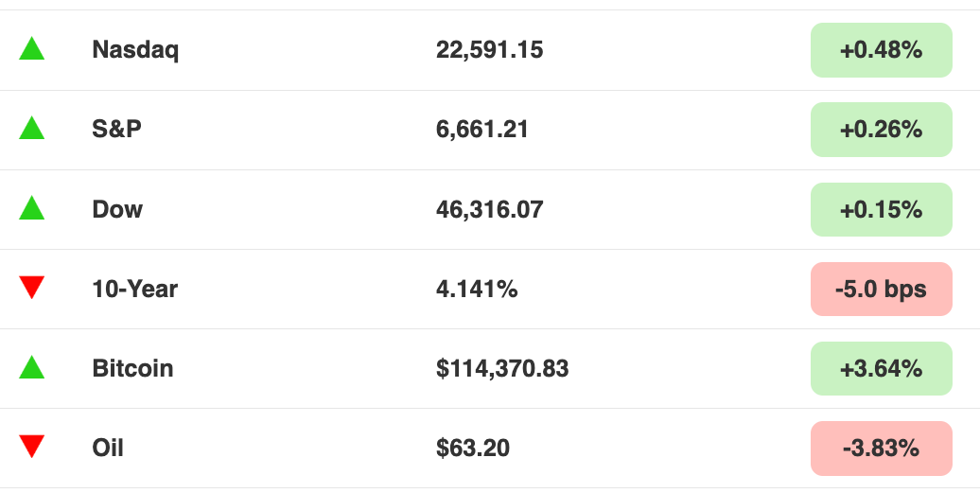
Task: Open the Nasdaq index name
Action: pos(135,50)
